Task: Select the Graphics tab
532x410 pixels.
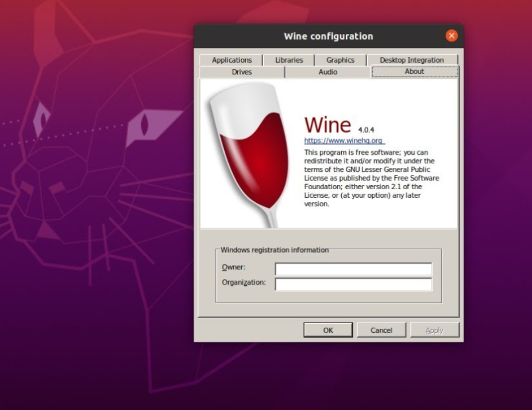Action: [x=340, y=60]
